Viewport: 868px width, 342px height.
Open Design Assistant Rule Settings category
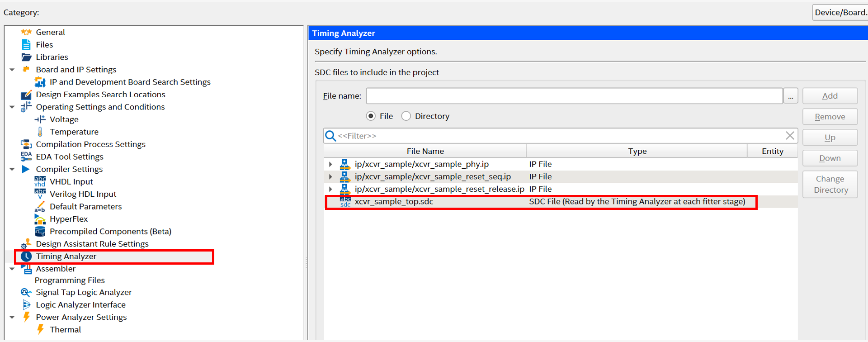coord(92,244)
